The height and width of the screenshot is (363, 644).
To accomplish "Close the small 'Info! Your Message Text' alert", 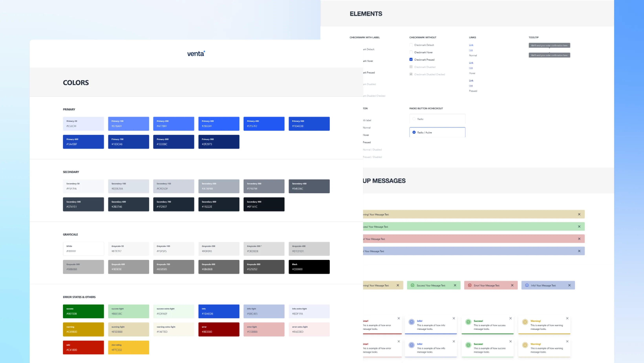I will 569,285.
